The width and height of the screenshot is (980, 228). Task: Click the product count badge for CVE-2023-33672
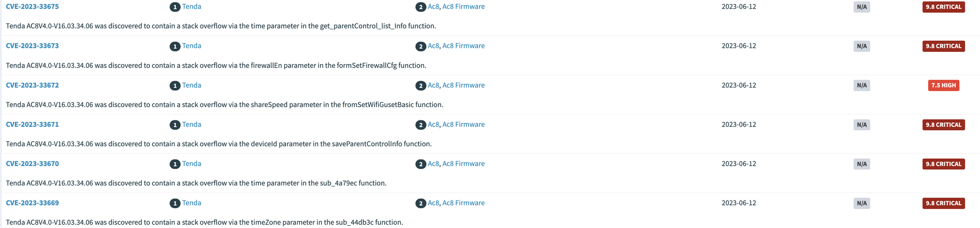(420, 86)
